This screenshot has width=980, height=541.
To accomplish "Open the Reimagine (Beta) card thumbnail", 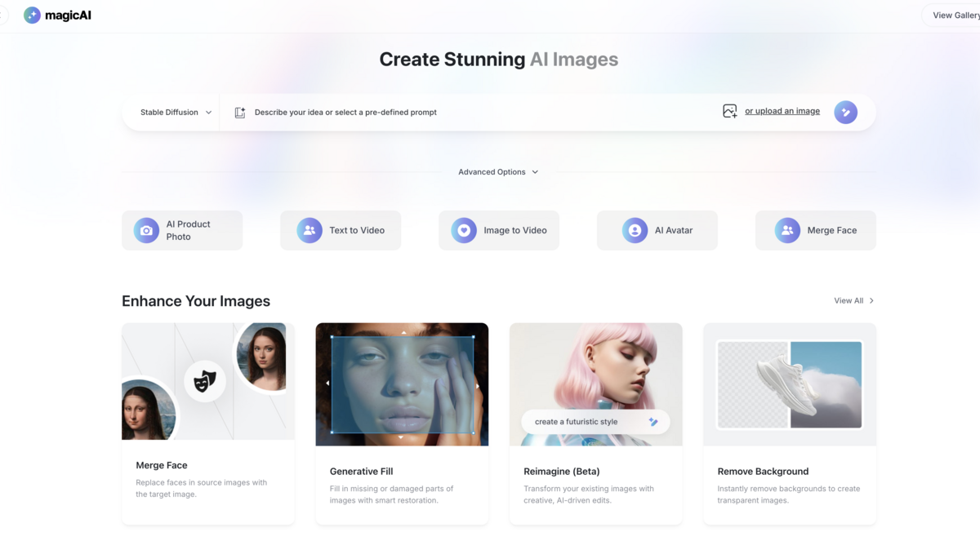I will click(596, 384).
